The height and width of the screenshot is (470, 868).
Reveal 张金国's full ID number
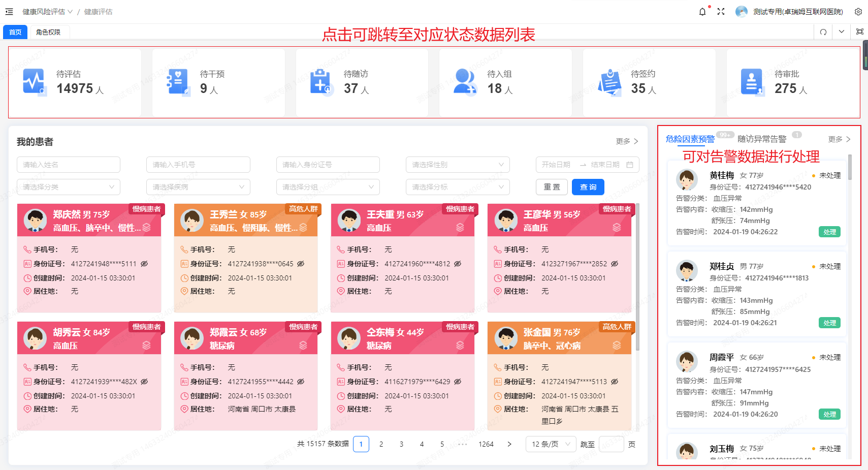pos(615,382)
